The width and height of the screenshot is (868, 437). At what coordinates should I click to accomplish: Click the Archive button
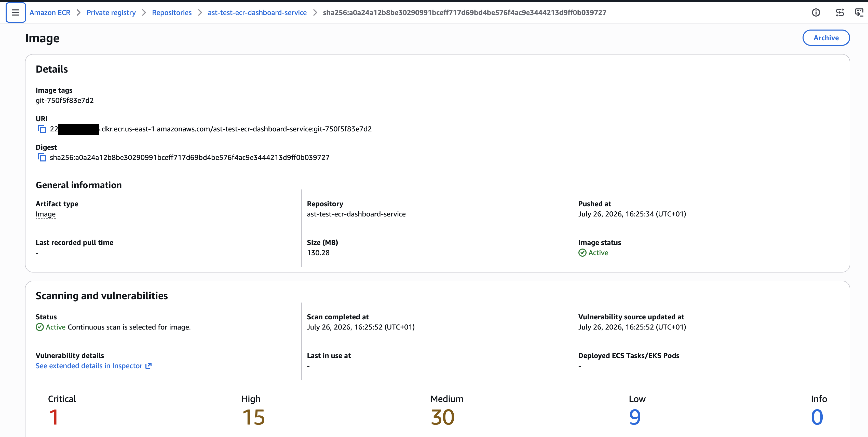[x=826, y=38]
